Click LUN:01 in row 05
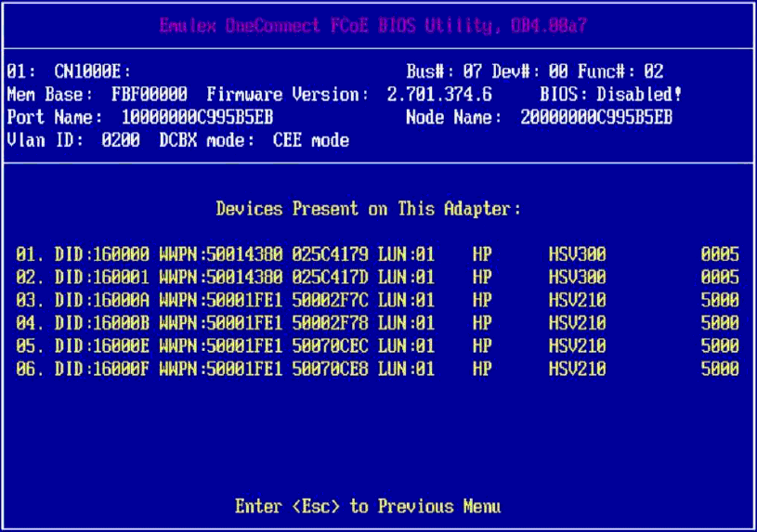The height and width of the screenshot is (532, 757). pyautogui.click(x=406, y=346)
